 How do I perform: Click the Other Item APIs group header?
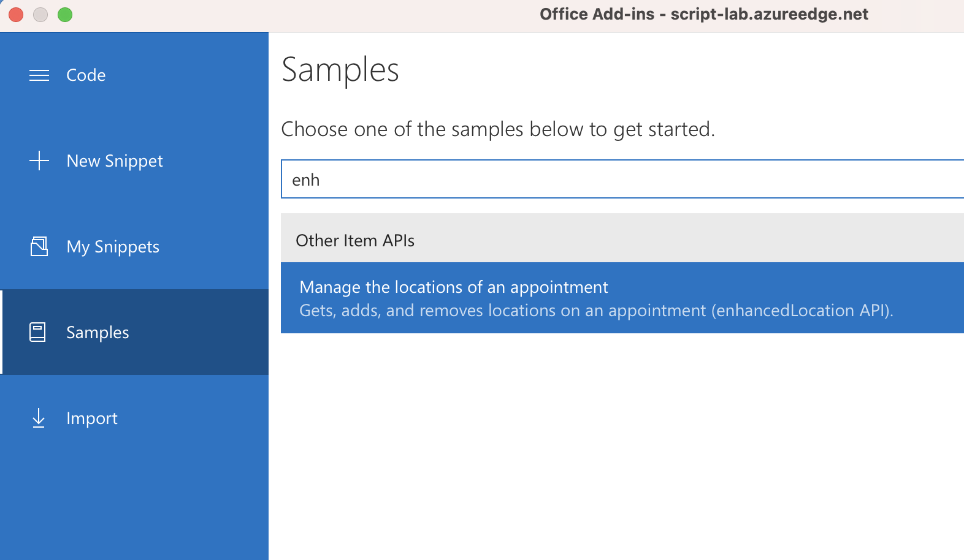(356, 240)
